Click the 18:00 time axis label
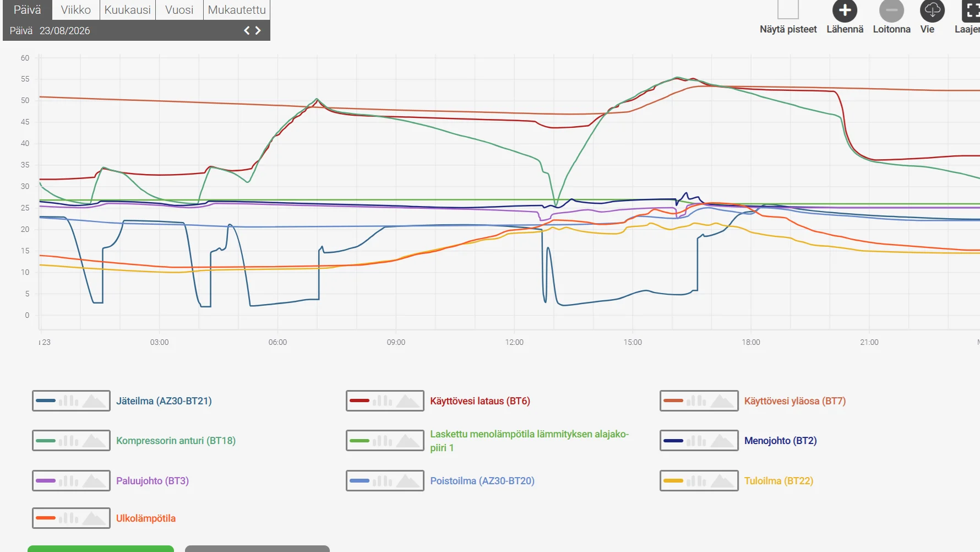Image resolution: width=980 pixels, height=552 pixels. tap(751, 342)
